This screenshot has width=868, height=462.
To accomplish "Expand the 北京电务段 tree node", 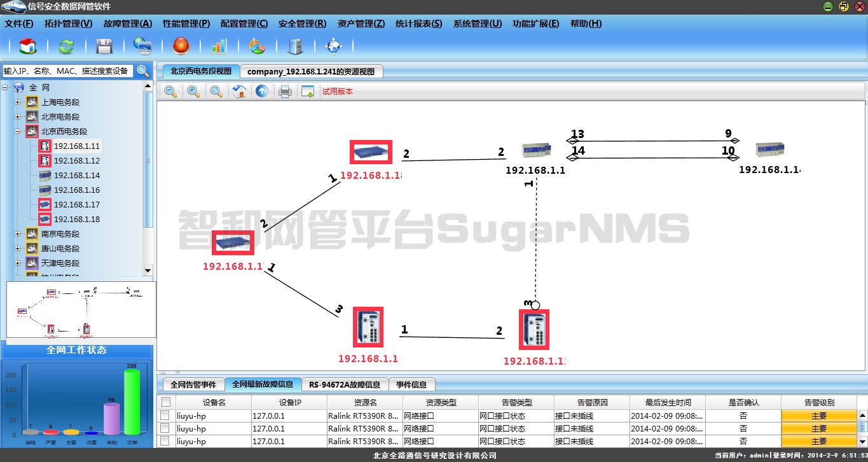I will 18,117.
